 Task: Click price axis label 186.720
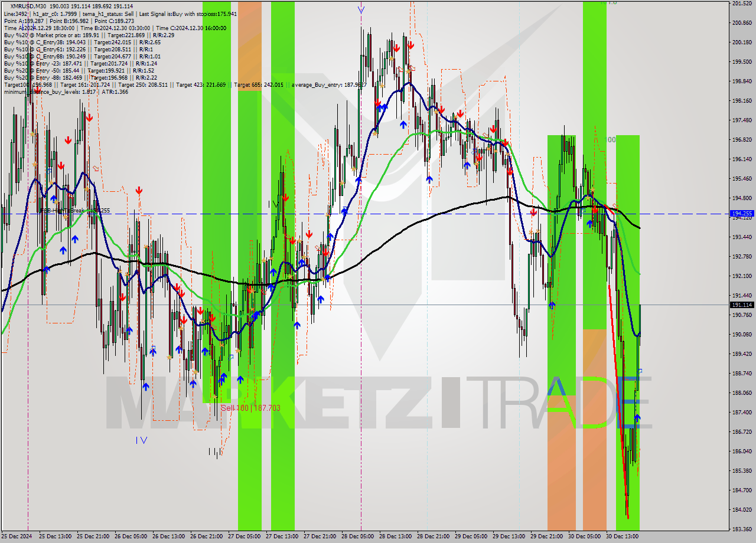pos(741,432)
